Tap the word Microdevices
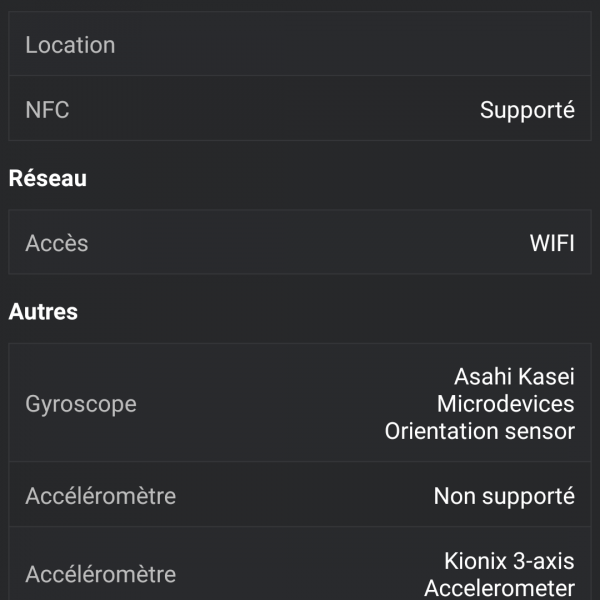600x600 pixels. pos(505,404)
